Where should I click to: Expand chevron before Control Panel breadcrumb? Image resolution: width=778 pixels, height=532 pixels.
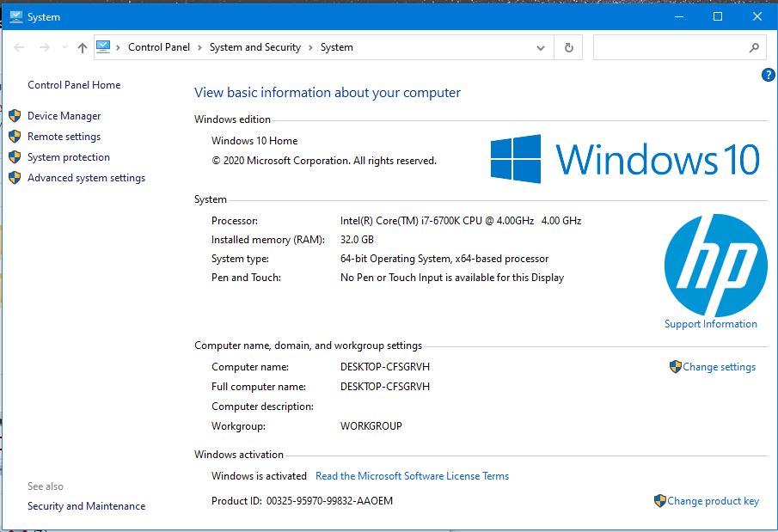(118, 47)
